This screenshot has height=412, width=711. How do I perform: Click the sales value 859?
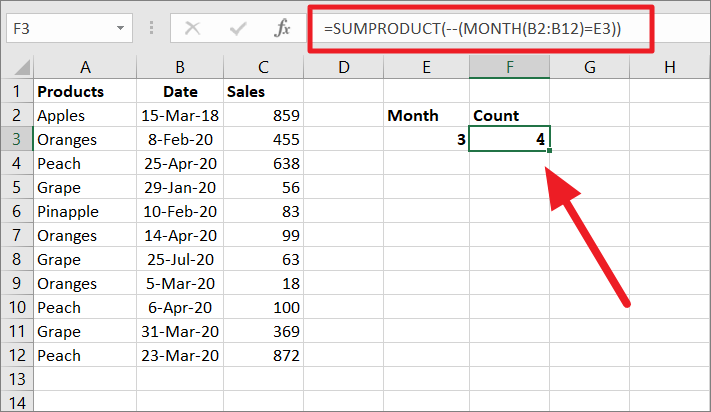pos(263,115)
